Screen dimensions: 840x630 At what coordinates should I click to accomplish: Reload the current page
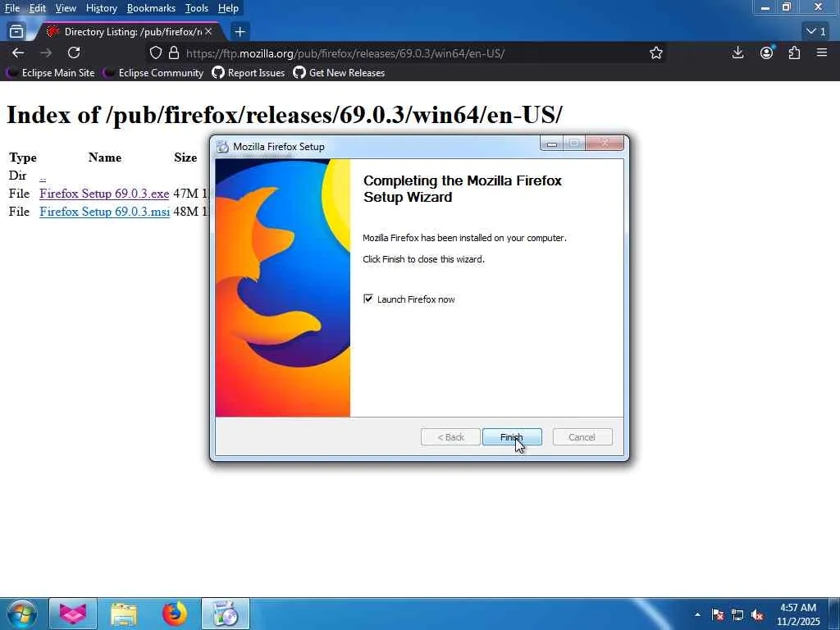coord(74,52)
